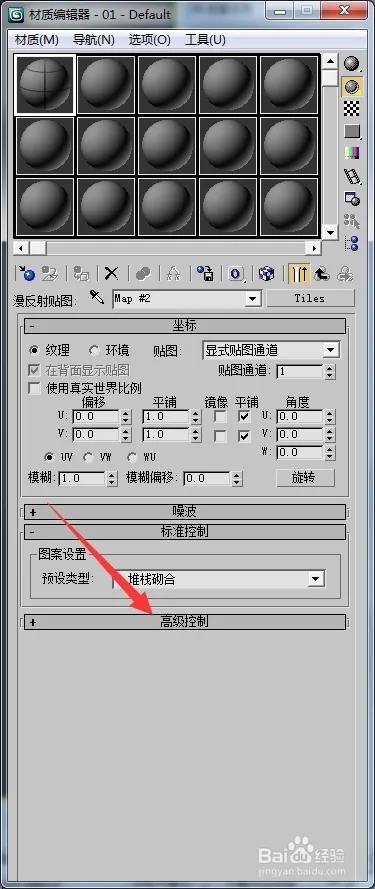Click the V 偏移 offset field
Viewport: 375px width, 889px height.
pos(96,435)
